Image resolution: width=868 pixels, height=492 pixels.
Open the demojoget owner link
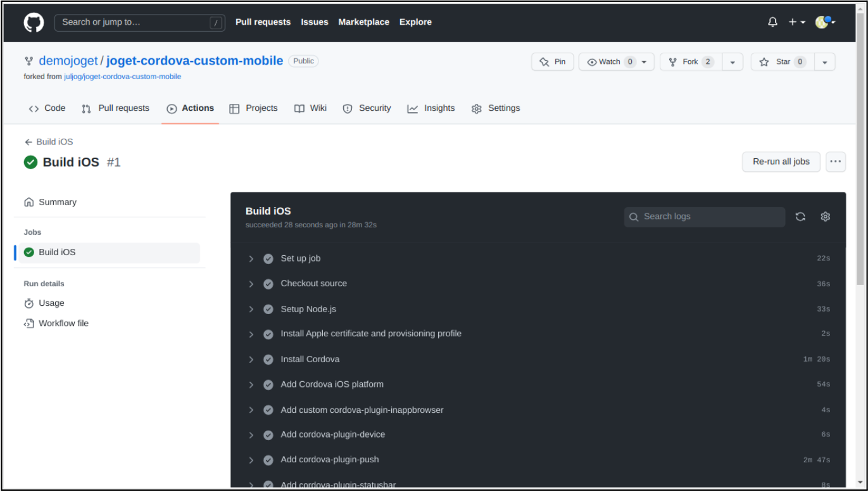click(68, 61)
